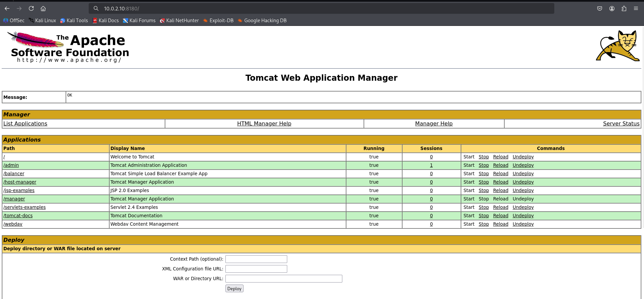The height and width of the screenshot is (299, 644).
Task: Reload the Tomcat Documentation application
Action: point(501,216)
